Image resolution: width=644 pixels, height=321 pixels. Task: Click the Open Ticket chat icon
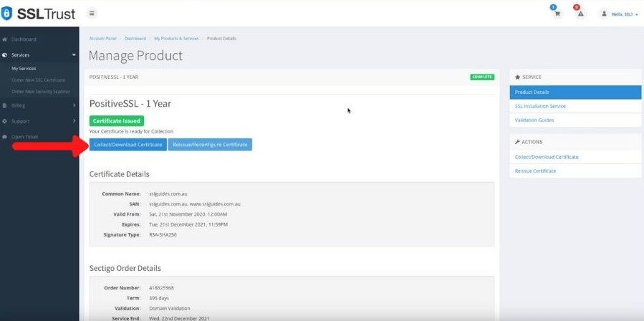5,137
